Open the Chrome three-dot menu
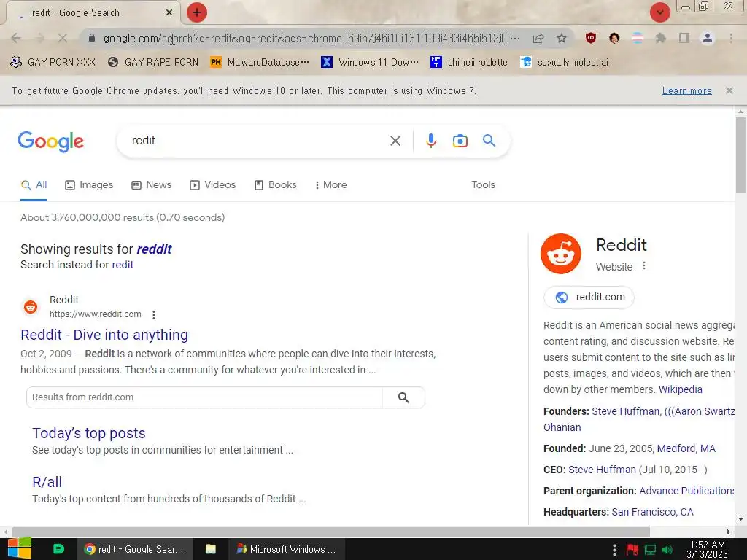 pos(731,38)
